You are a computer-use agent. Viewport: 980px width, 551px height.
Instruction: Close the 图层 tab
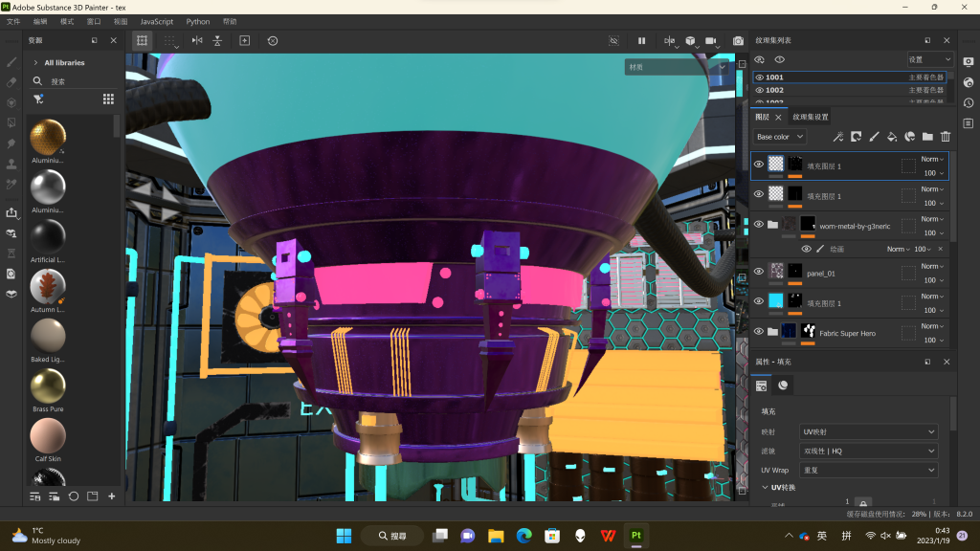pos(778,117)
